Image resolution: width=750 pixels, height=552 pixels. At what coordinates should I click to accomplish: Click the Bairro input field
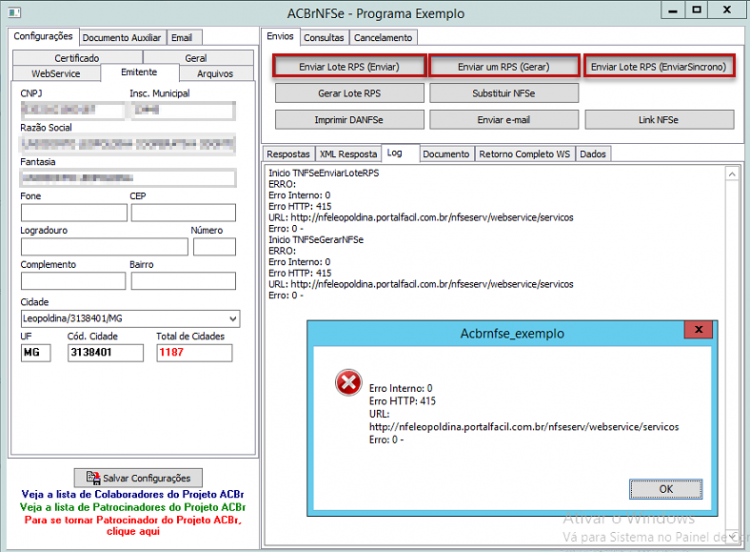[183, 281]
